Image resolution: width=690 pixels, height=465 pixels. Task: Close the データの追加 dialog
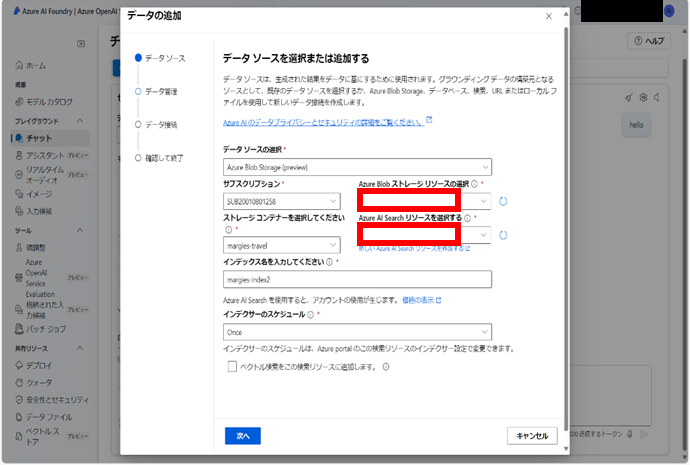(x=549, y=16)
